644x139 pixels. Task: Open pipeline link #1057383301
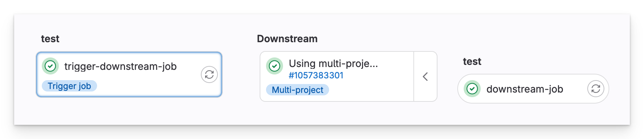click(x=316, y=75)
